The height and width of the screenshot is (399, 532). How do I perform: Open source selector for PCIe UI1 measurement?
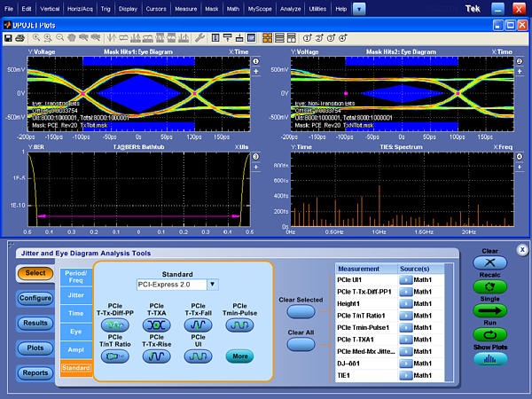point(407,279)
